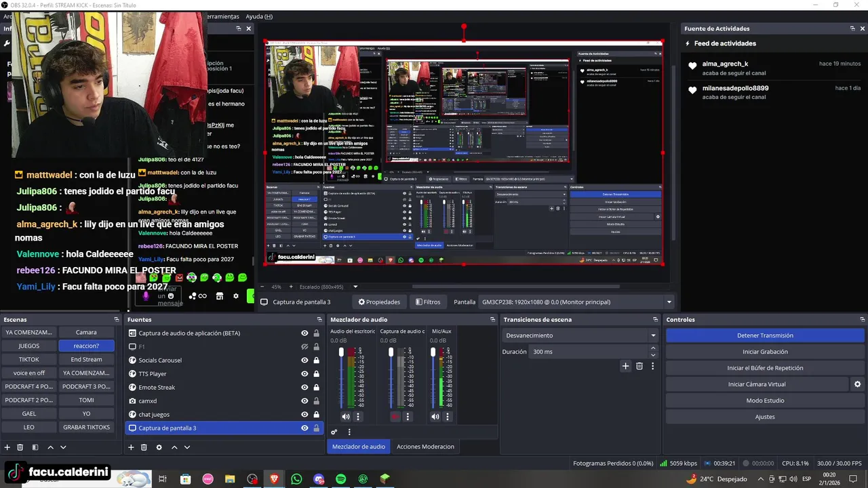Viewport: 868px width, 488px height.
Task: Select the GRABAR TIKTOKS scene
Action: pyautogui.click(x=86, y=427)
